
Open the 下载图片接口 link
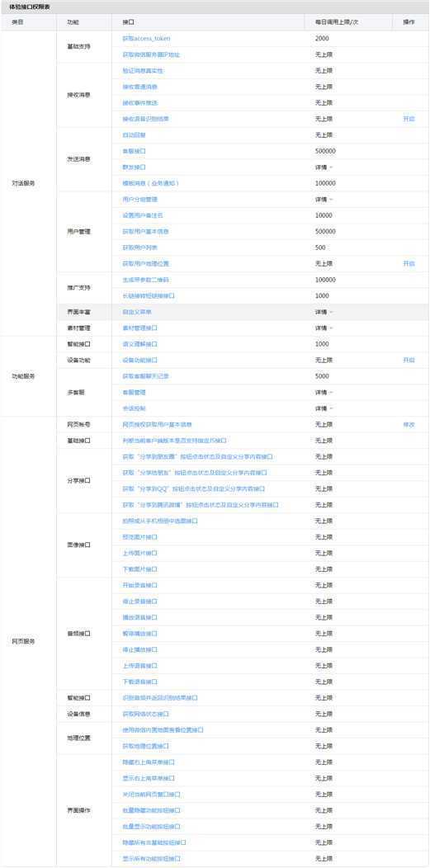[x=139, y=569]
